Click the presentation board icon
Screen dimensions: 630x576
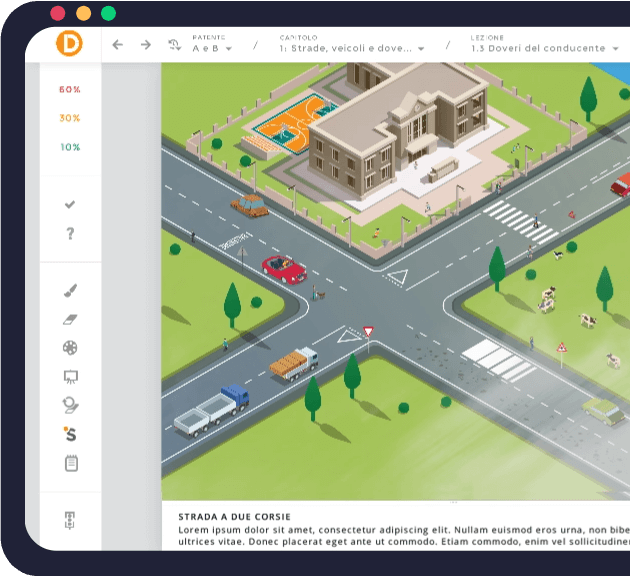(70, 377)
